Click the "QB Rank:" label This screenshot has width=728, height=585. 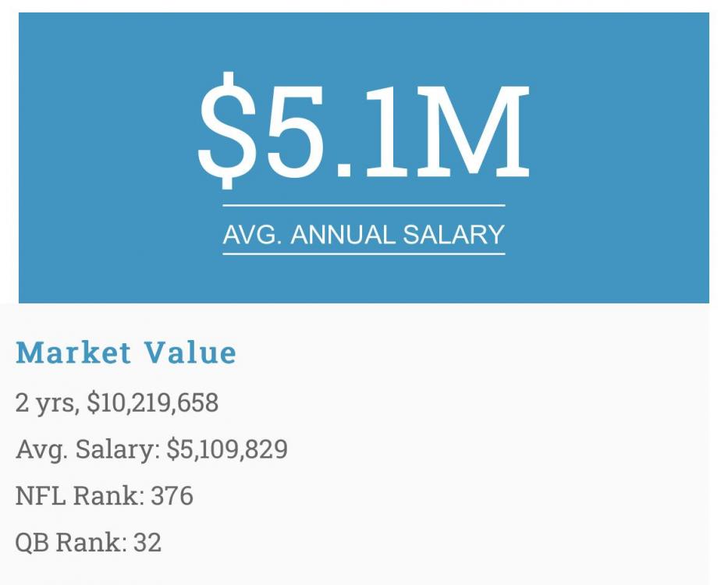click(70, 542)
